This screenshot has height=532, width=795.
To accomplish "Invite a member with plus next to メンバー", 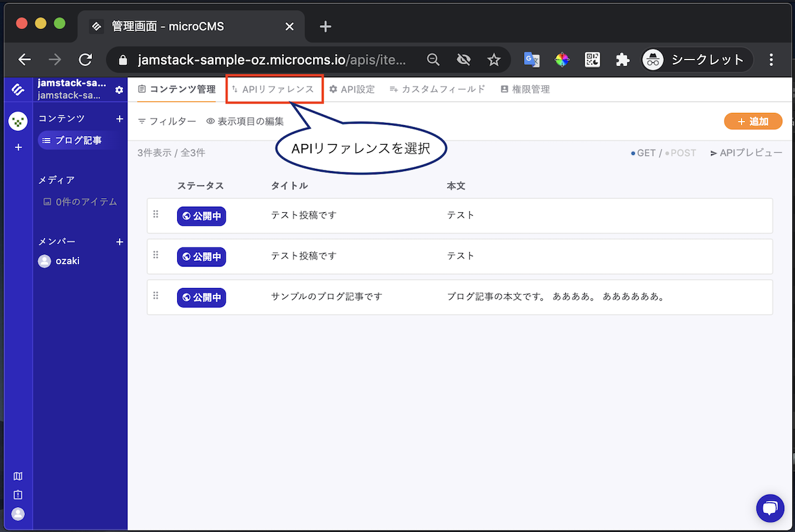I will 120,242.
